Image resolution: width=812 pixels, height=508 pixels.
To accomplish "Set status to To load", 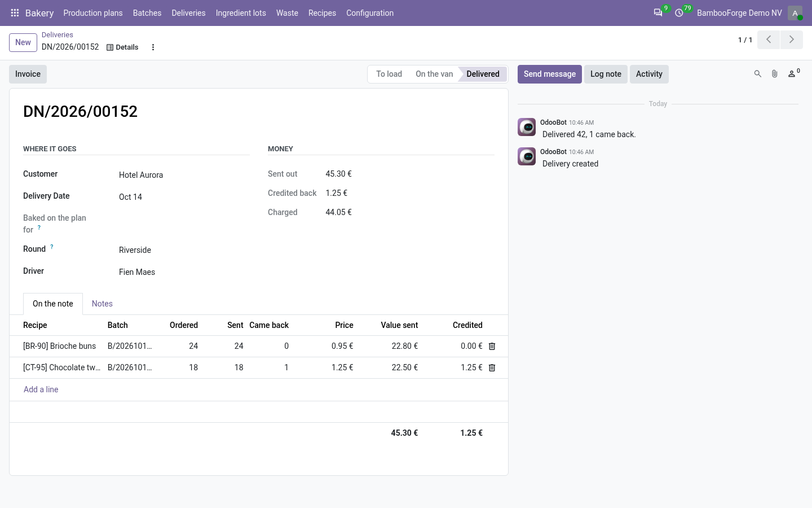I will [x=389, y=74].
